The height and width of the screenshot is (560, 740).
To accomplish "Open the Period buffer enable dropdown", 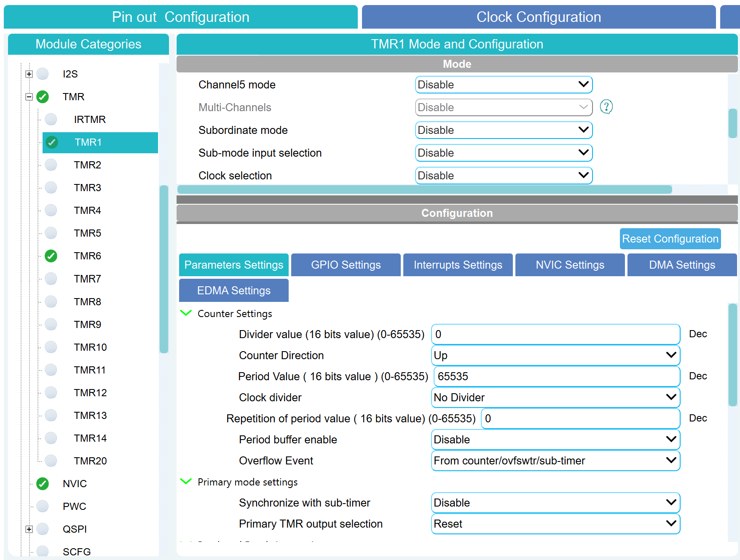I will 555,440.
